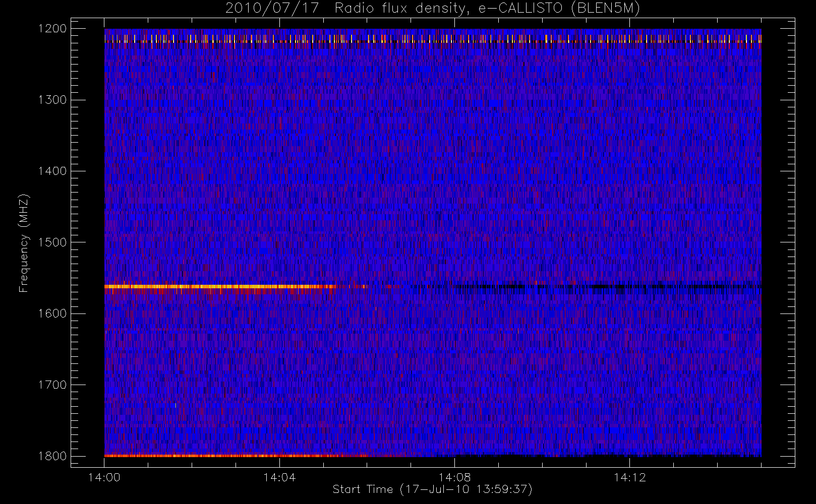Click the 1600 frequency tick label
This screenshot has width=816, height=504.
click(52, 313)
